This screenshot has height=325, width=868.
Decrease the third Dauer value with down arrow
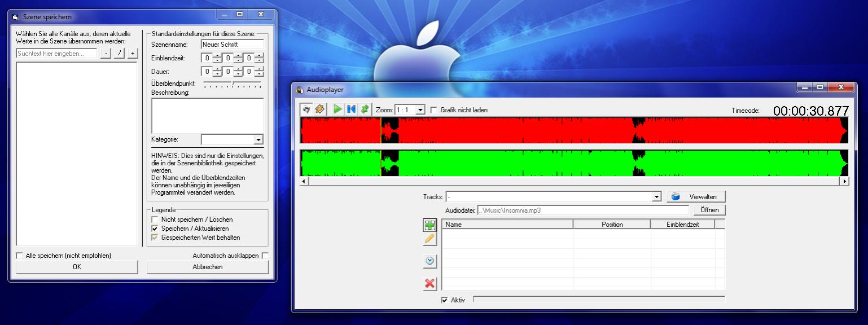click(x=259, y=74)
